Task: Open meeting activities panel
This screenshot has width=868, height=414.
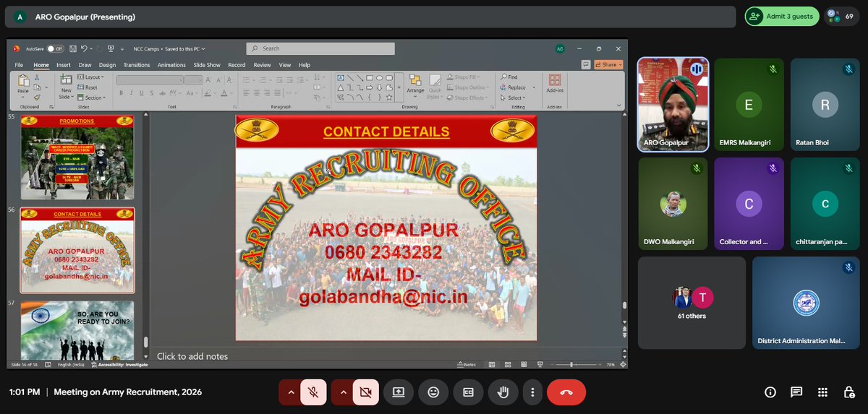Action: pyautogui.click(x=822, y=392)
